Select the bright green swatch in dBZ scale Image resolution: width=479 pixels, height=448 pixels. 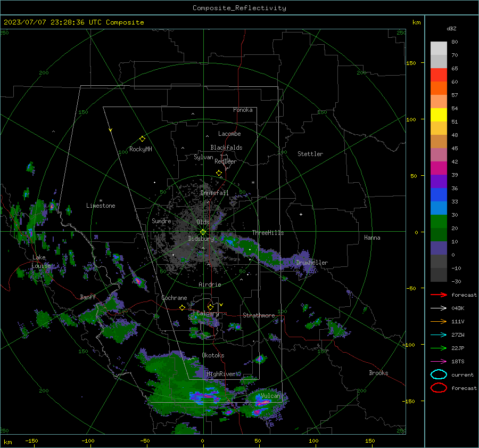click(x=439, y=221)
